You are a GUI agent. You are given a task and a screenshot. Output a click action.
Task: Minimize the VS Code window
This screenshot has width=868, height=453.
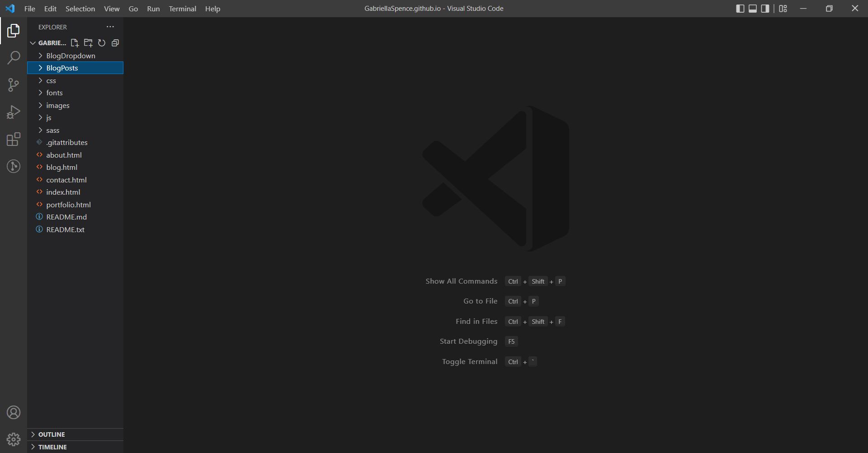pos(803,9)
